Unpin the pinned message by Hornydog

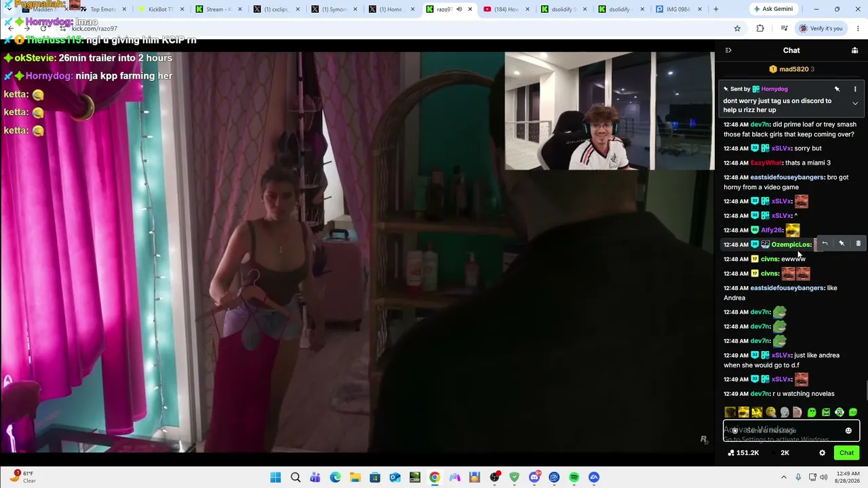[x=837, y=89]
